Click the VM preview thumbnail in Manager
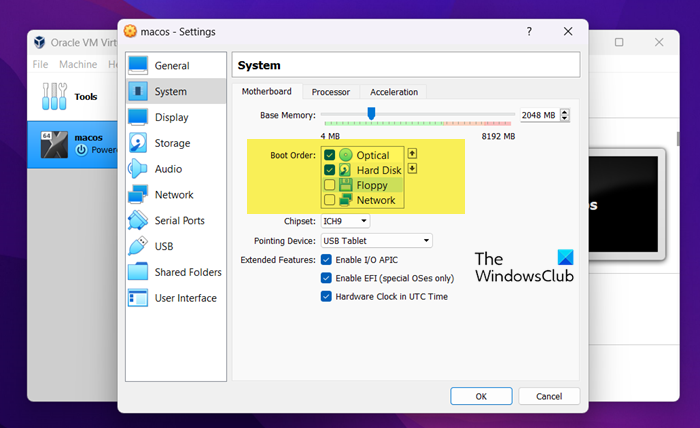This screenshot has height=428, width=700. click(624, 204)
